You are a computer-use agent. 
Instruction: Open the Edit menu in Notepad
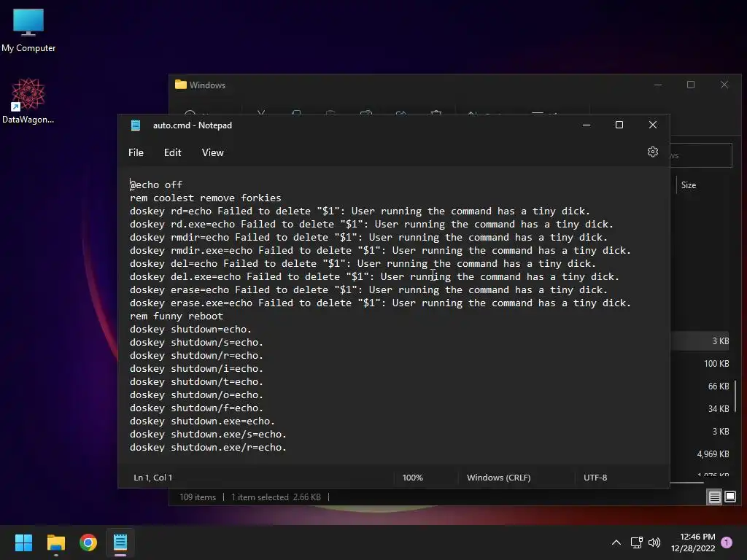(172, 152)
